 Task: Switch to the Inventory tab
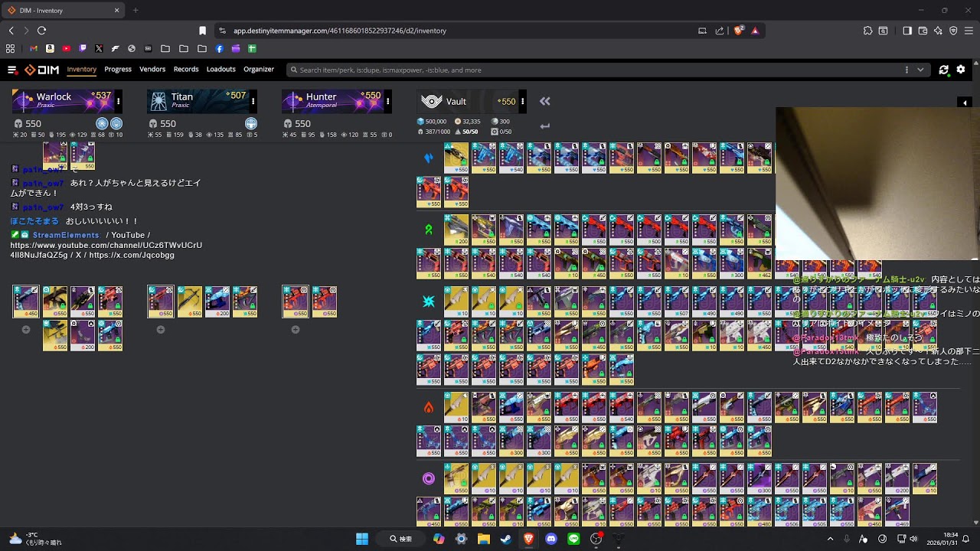pyautogui.click(x=82, y=70)
